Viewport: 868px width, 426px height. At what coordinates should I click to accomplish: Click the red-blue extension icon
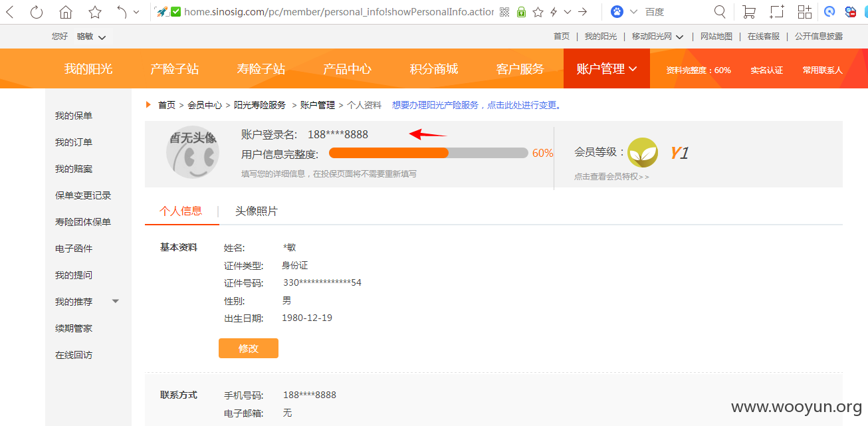(x=850, y=12)
